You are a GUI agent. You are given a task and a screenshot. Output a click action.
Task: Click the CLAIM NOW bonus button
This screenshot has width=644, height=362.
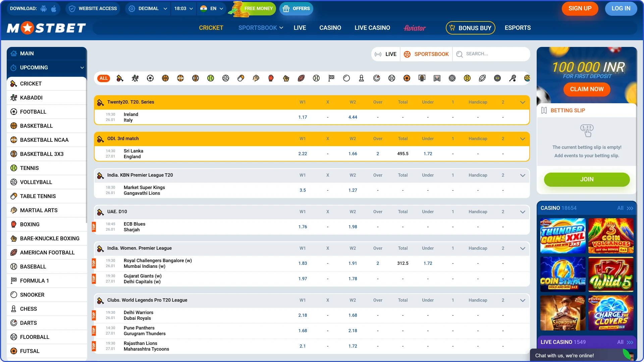click(x=586, y=89)
